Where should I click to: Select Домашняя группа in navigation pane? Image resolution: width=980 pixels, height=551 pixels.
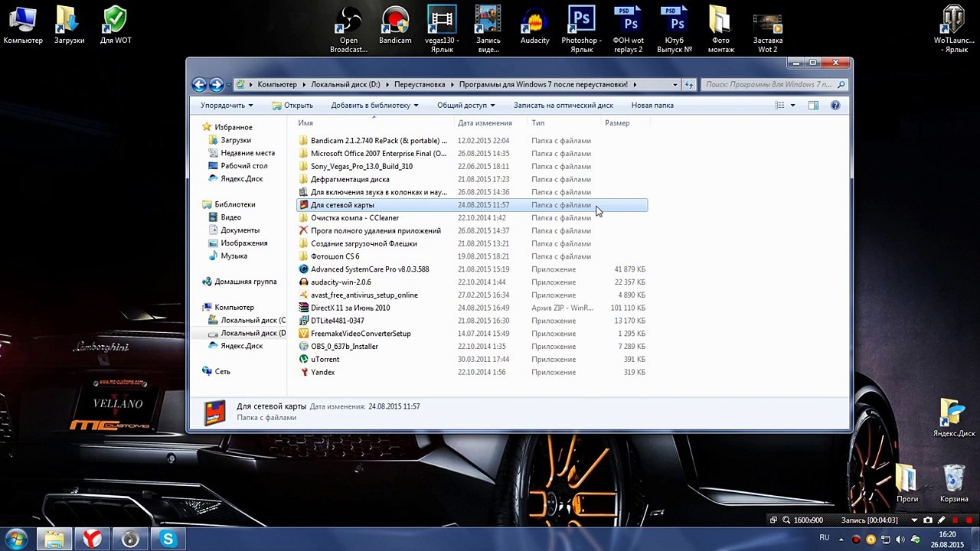coord(245,282)
